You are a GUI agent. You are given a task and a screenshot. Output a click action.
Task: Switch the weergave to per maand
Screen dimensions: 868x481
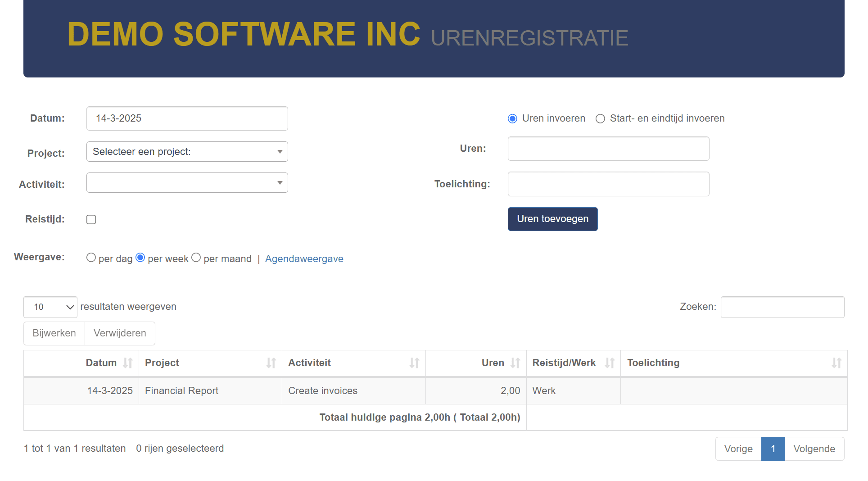click(196, 257)
